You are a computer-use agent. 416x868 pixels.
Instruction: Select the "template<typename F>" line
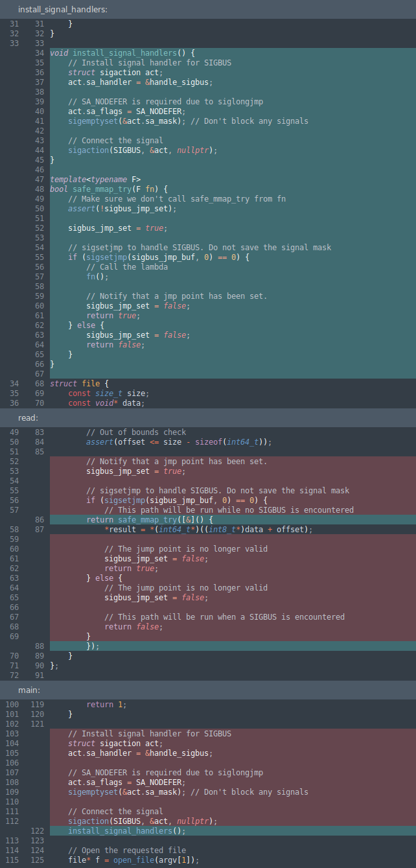(x=95, y=180)
